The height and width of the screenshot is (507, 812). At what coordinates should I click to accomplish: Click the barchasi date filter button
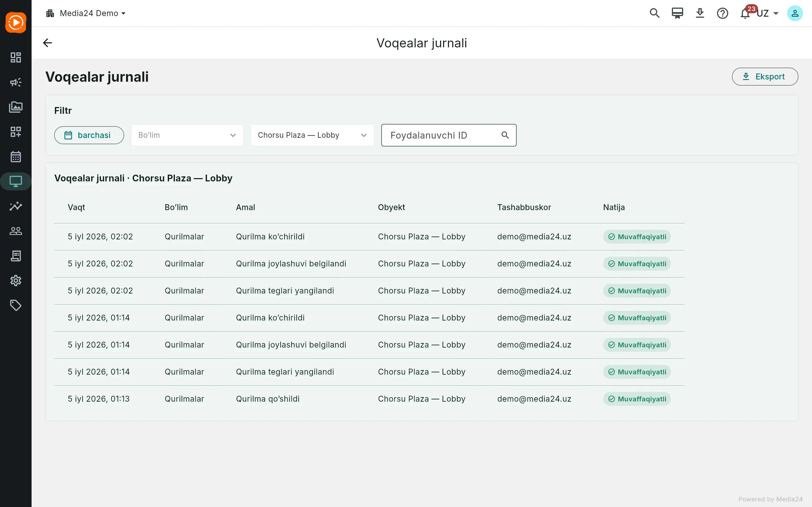tap(89, 135)
